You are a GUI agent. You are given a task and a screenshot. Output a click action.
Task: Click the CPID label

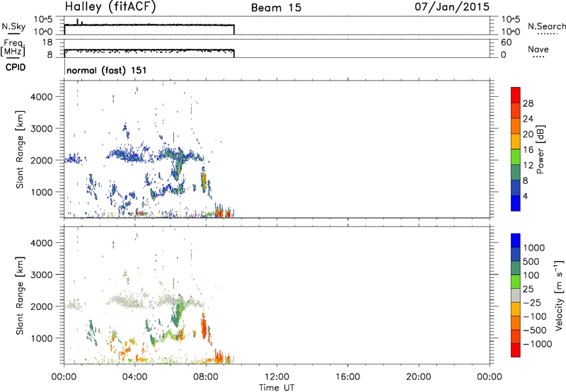[x=16, y=67]
